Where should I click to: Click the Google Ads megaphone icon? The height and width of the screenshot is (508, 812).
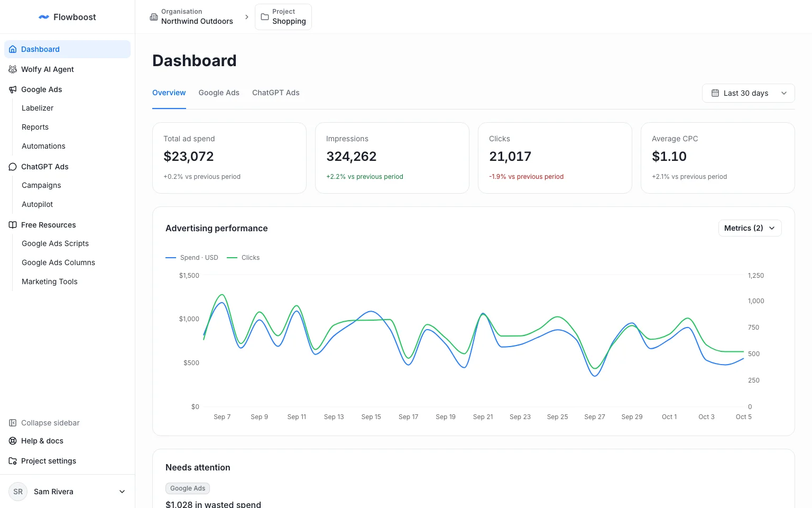pos(13,89)
